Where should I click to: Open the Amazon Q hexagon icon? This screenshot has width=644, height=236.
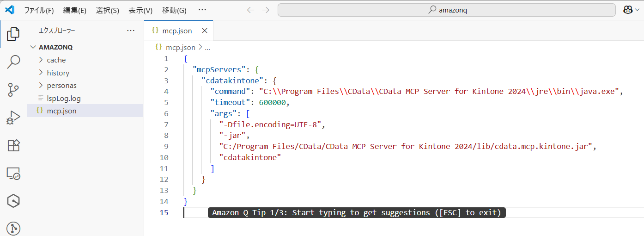[13, 201]
